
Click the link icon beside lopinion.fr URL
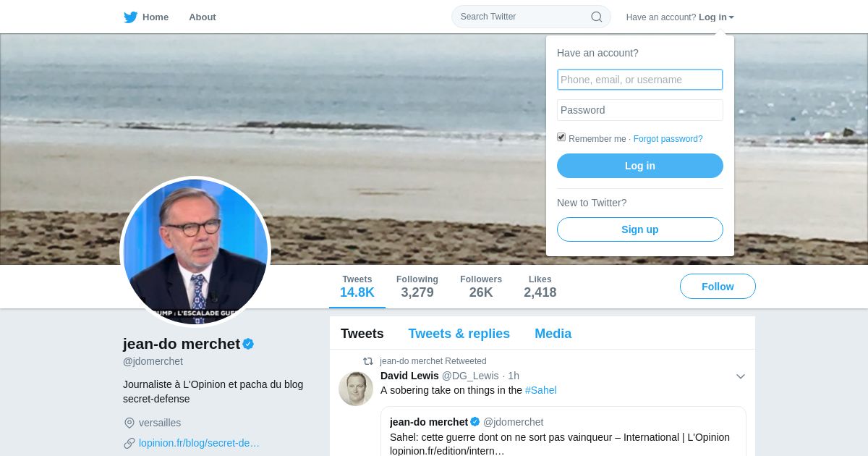coord(129,443)
